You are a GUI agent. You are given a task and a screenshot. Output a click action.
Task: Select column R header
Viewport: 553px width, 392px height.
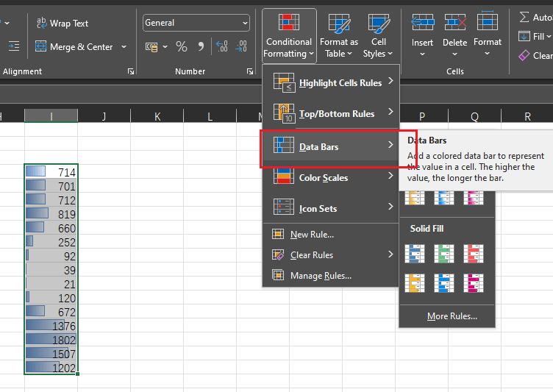tap(527, 115)
